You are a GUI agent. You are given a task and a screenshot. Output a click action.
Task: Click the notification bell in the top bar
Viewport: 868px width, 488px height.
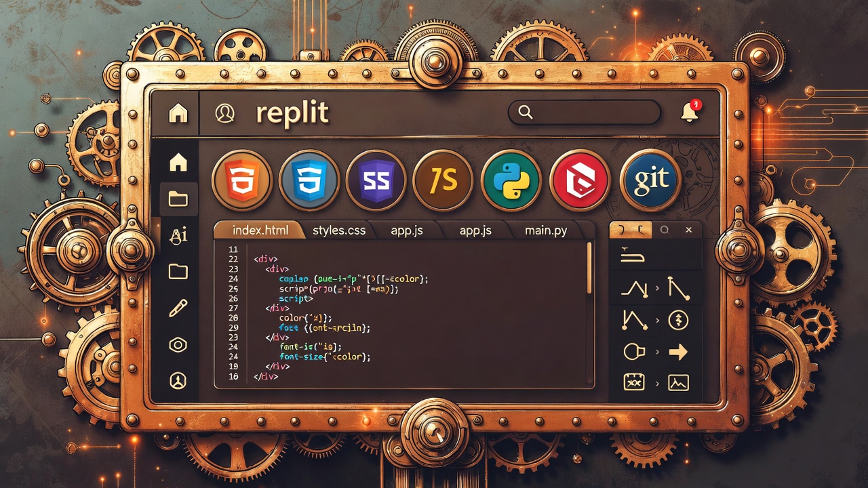coord(690,113)
